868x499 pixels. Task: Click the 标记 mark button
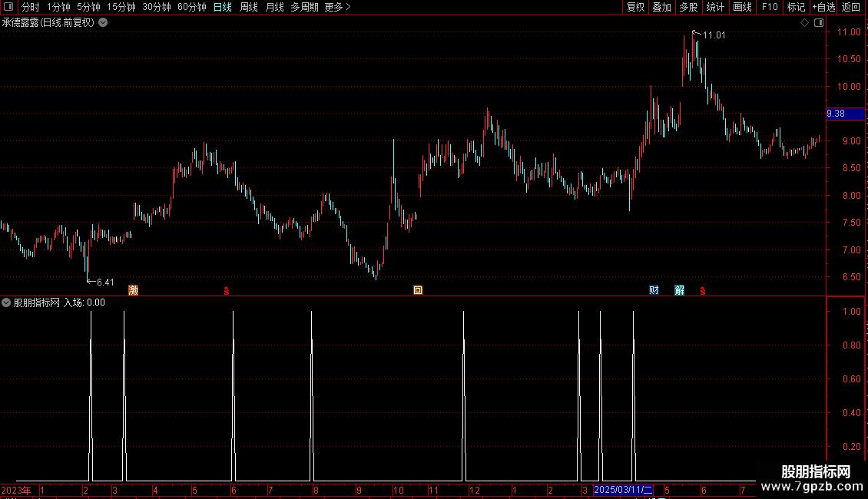click(x=796, y=7)
